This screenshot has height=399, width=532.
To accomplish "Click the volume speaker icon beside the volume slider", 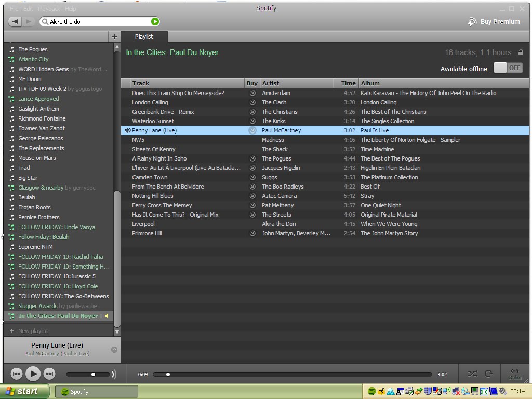I will click(x=114, y=374).
